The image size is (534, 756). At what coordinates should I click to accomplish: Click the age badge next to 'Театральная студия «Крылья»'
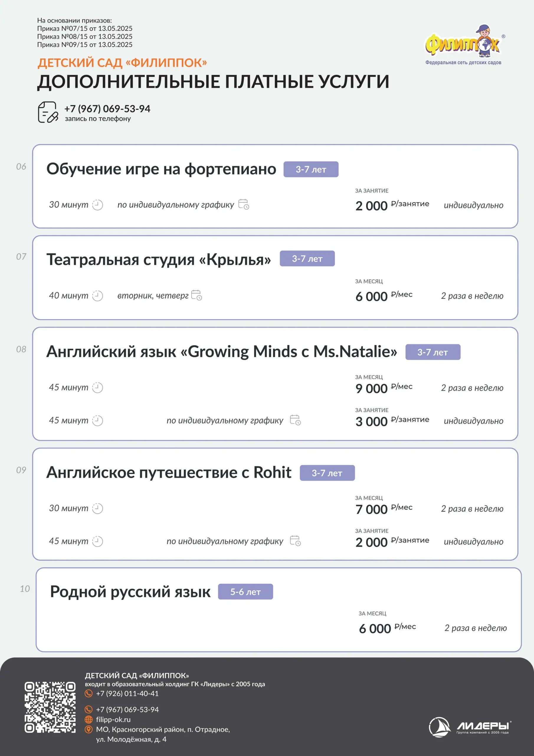tap(307, 258)
